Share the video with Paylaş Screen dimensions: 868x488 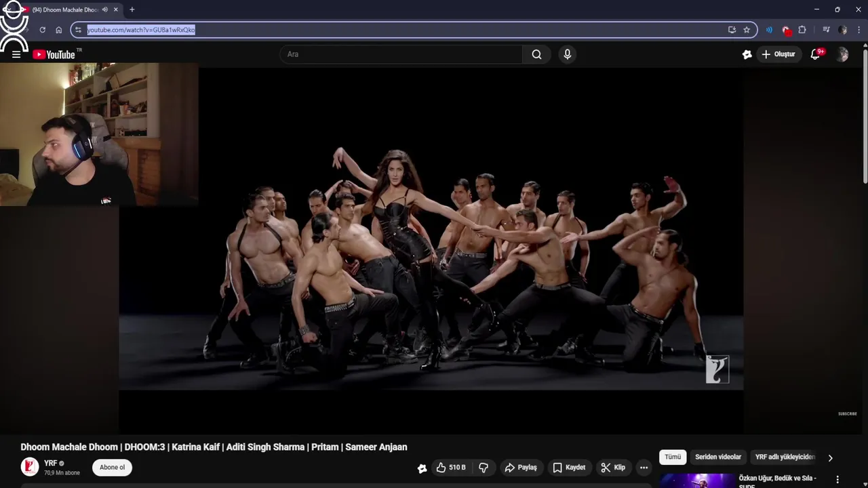point(521,468)
